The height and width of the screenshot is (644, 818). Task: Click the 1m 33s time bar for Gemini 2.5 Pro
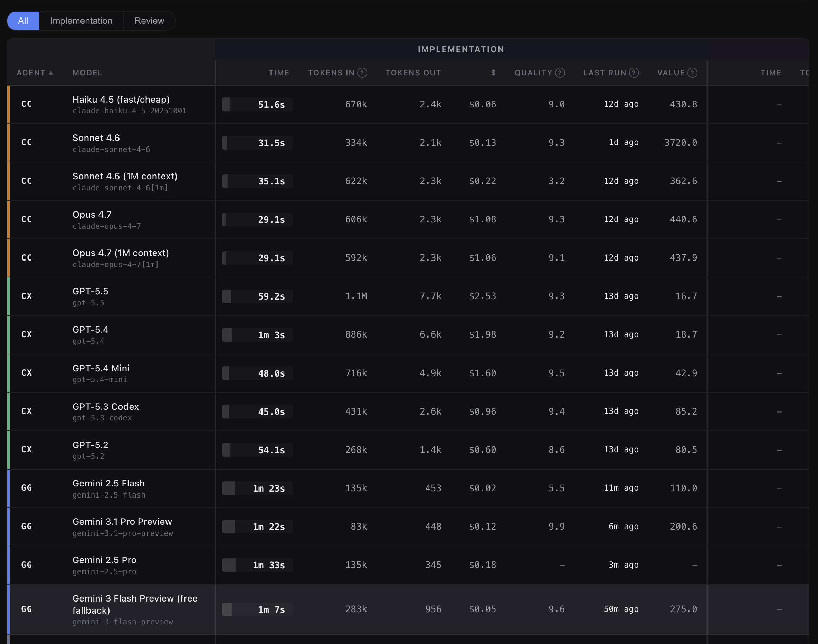(x=257, y=565)
